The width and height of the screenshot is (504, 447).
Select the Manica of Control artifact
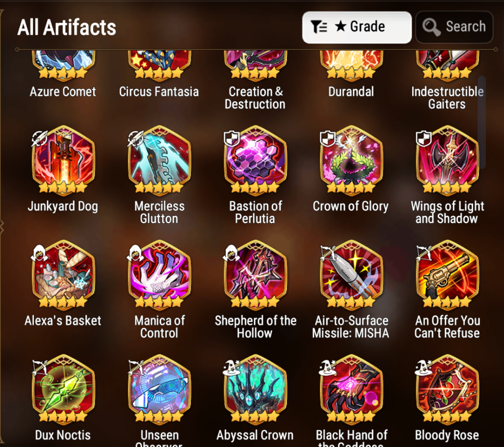tap(159, 275)
